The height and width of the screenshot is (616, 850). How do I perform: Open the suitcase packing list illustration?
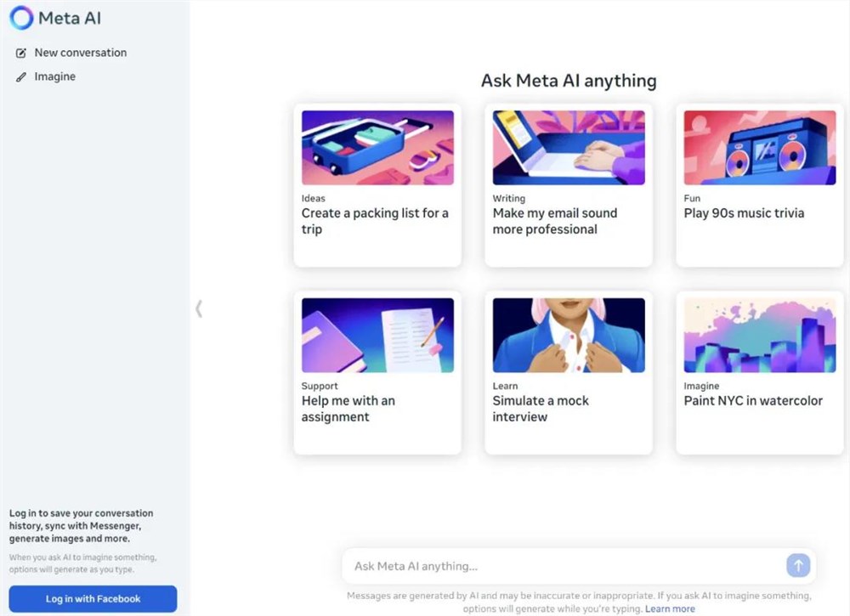coord(377,148)
